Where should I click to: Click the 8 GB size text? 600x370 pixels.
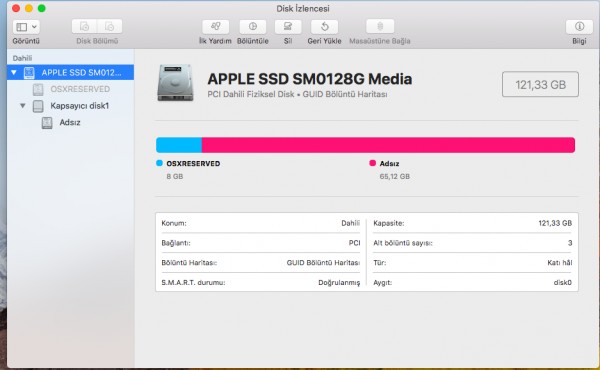coord(174,176)
